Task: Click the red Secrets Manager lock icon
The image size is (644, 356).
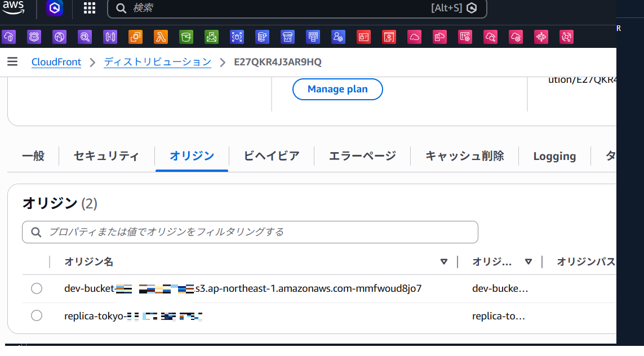Action: point(363,37)
